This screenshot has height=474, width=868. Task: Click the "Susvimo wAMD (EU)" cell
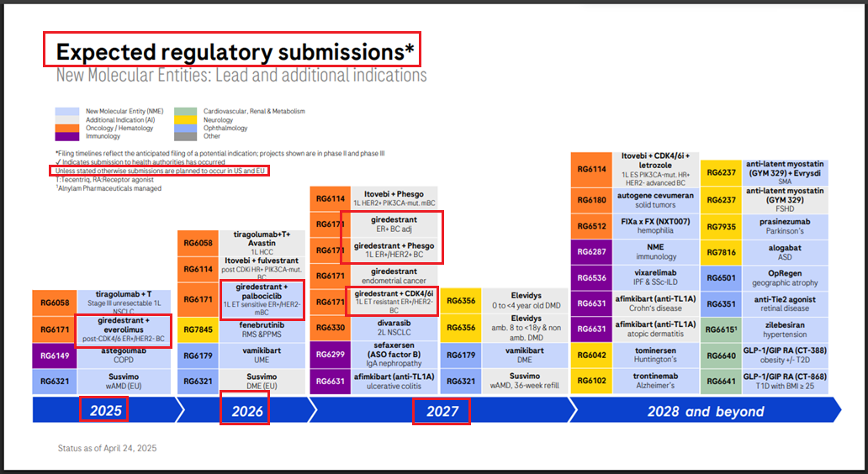(124, 381)
